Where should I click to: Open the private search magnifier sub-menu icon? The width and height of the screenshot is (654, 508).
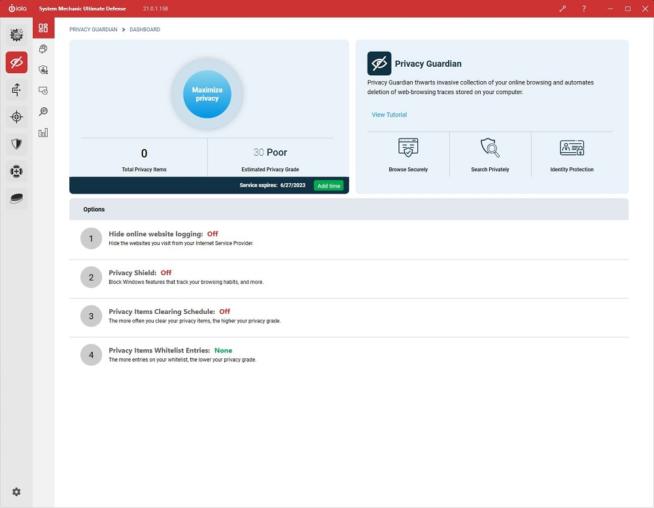pyautogui.click(x=43, y=70)
